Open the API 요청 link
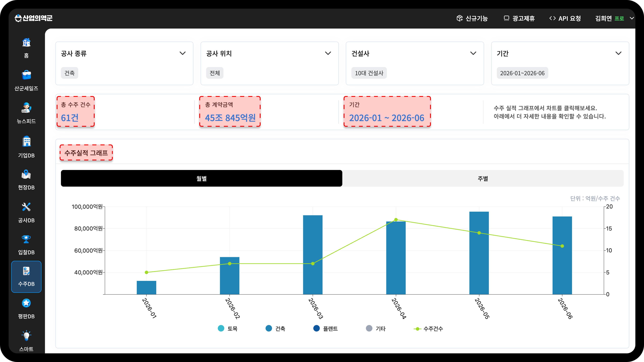 565,18
